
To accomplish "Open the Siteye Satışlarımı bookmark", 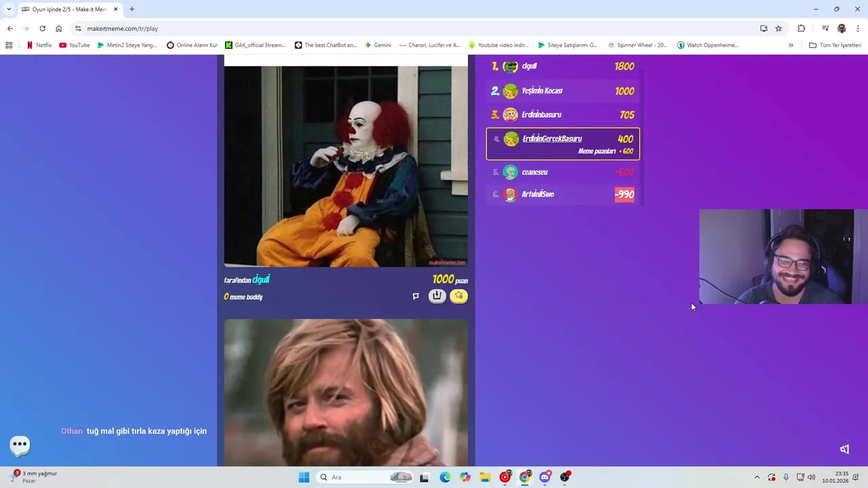I will [568, 45].
